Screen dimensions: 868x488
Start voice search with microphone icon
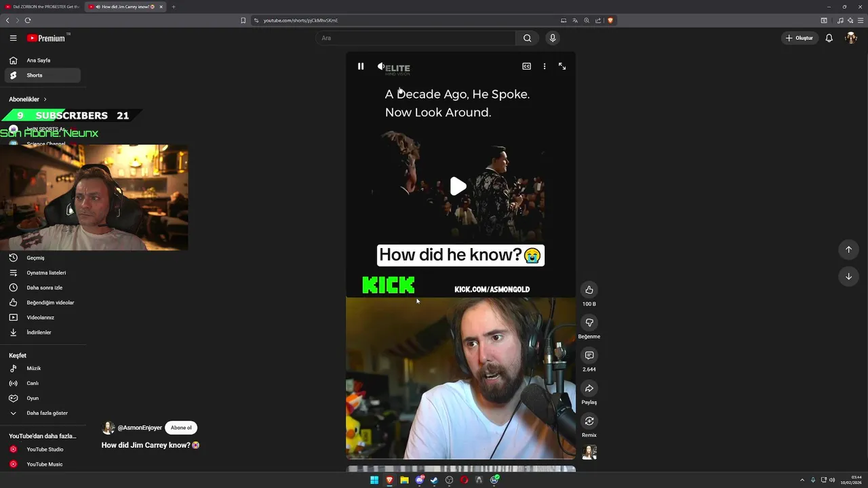point(553,38)
